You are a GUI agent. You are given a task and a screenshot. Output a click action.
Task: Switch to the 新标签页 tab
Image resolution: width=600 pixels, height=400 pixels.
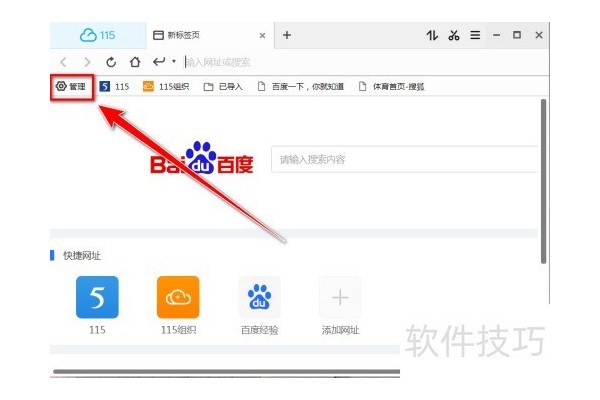pos(210,35)
